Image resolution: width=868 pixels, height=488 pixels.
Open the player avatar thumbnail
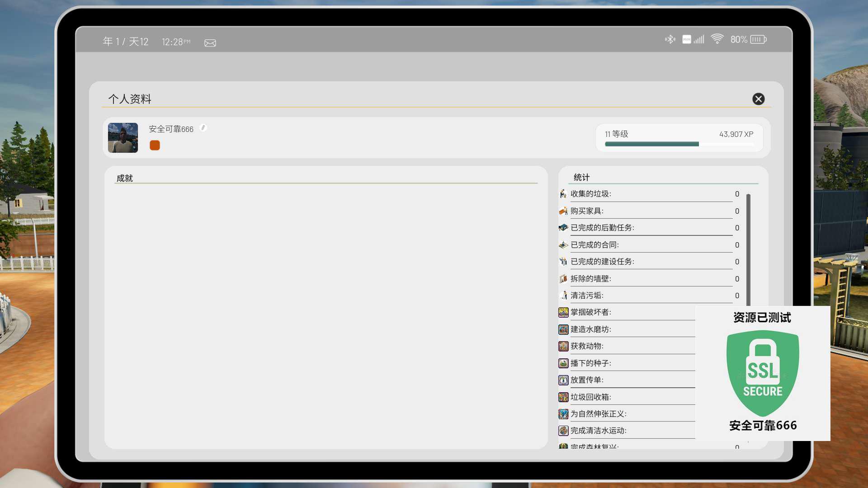[123, 138]
